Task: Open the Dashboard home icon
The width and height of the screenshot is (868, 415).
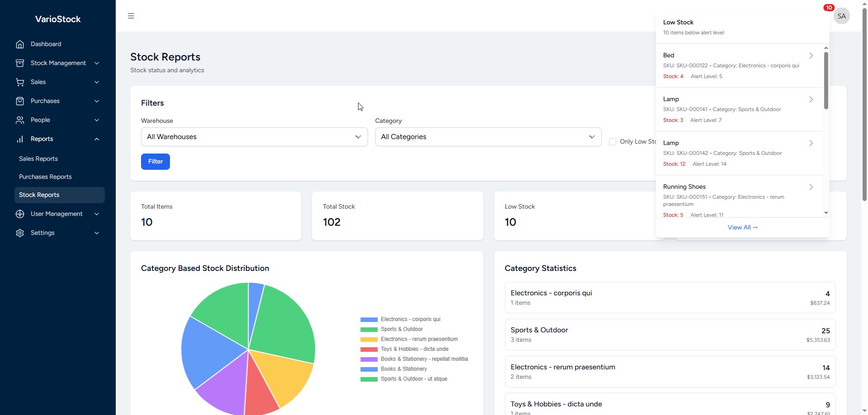Action: [20, 44]
